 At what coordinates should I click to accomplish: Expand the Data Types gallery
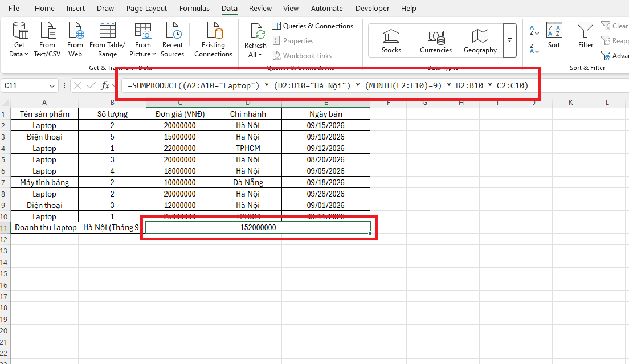[x=509, y=40]
